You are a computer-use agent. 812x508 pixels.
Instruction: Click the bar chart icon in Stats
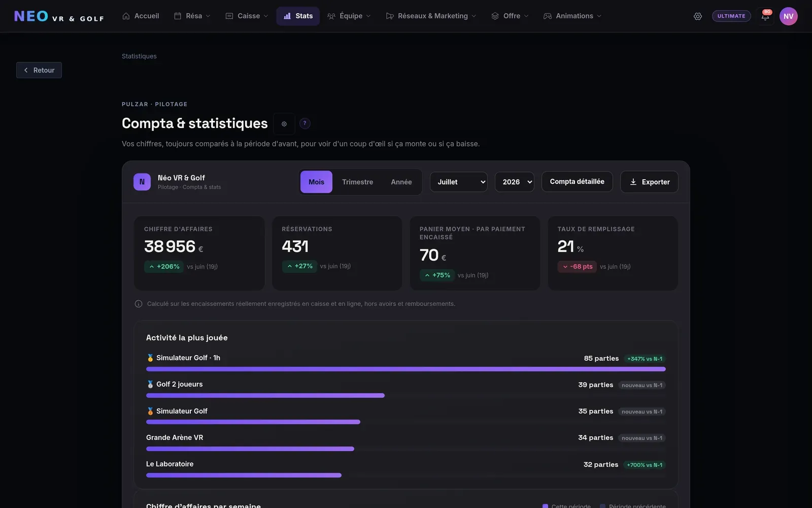[x=287, y=16]
